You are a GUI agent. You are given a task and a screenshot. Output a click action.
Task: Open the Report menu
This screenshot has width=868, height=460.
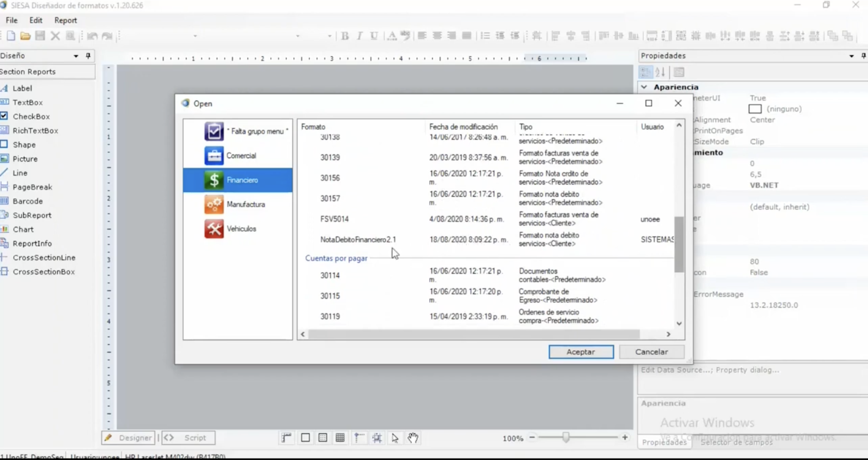(65, 20)
